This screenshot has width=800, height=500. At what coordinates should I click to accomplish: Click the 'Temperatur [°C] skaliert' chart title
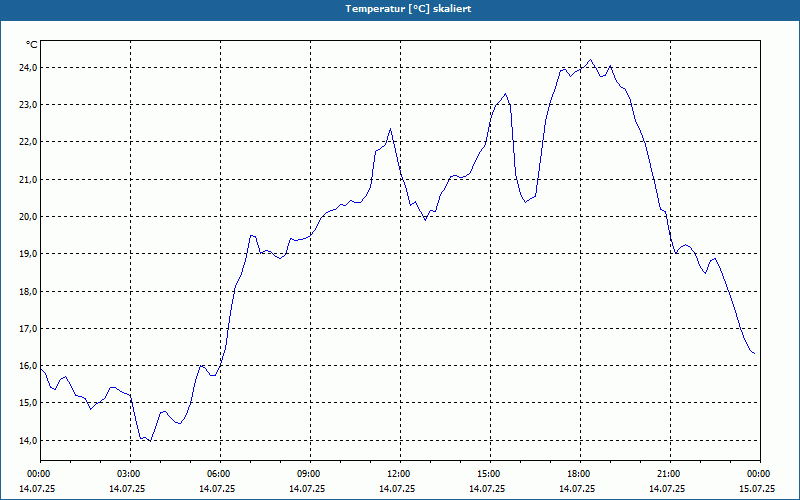[x=408, y=9]
